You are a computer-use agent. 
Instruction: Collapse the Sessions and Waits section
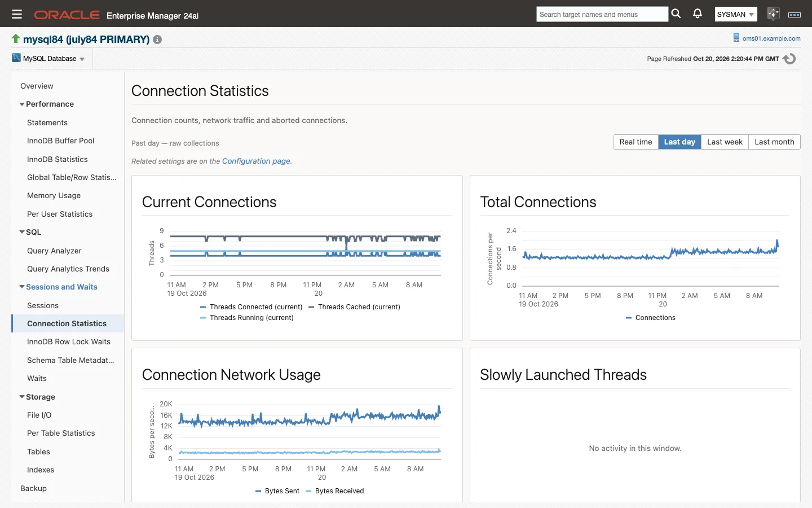[x=22, y=287]
